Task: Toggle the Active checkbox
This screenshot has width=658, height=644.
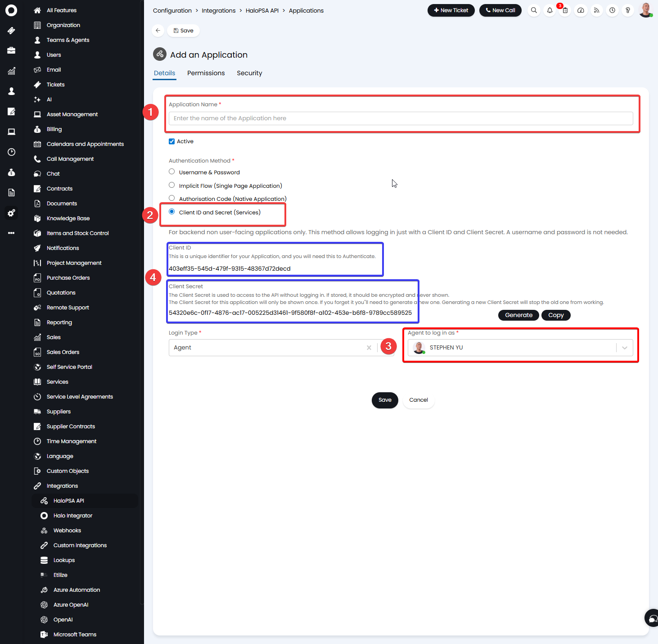Action: tap(171, 141)
